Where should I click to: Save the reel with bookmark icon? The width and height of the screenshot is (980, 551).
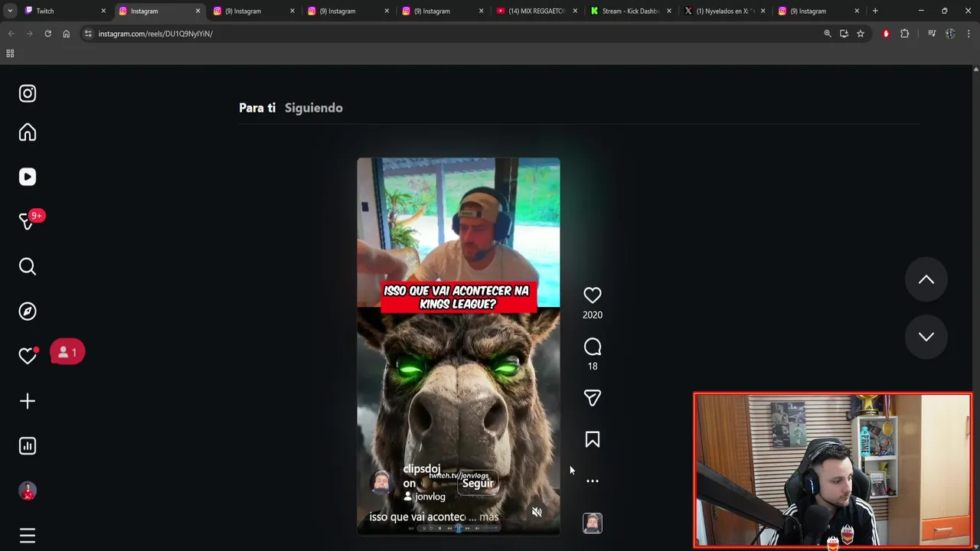pyautogui.click(x=593, y=440)
